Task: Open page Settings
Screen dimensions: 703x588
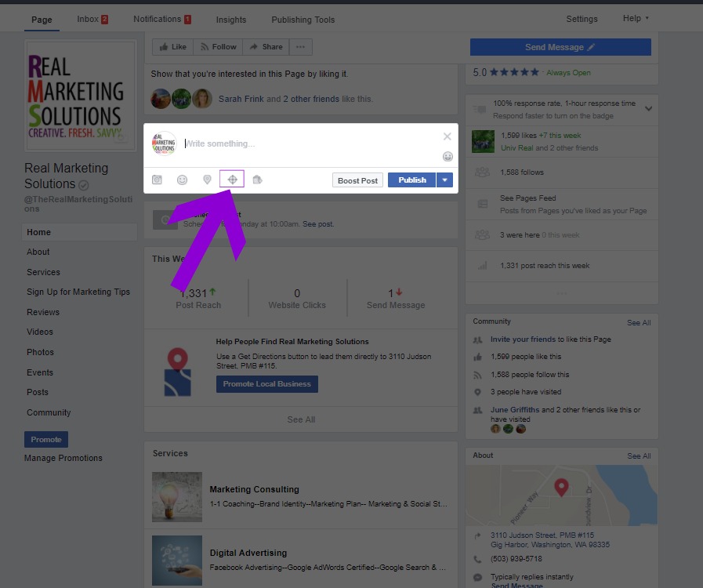Action: (x=582, y=19)
